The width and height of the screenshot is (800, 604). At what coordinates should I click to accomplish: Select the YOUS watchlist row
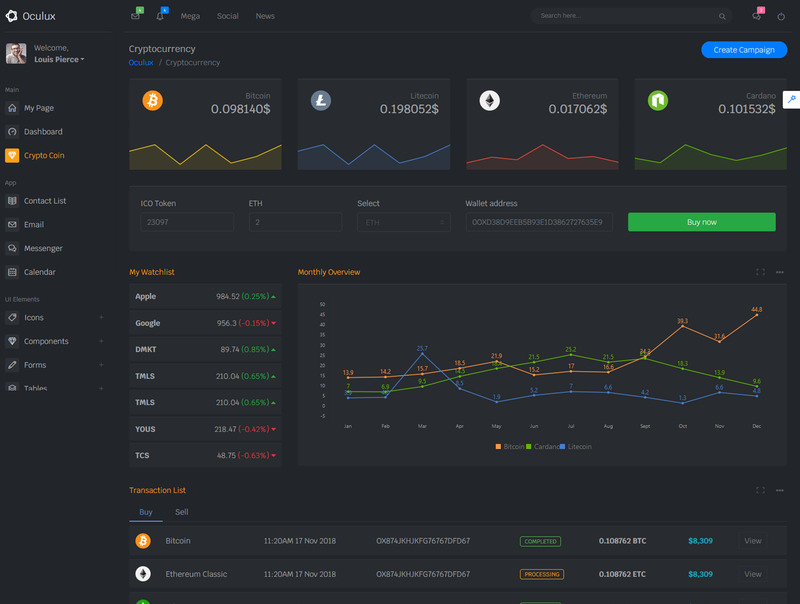pos(205,429)
